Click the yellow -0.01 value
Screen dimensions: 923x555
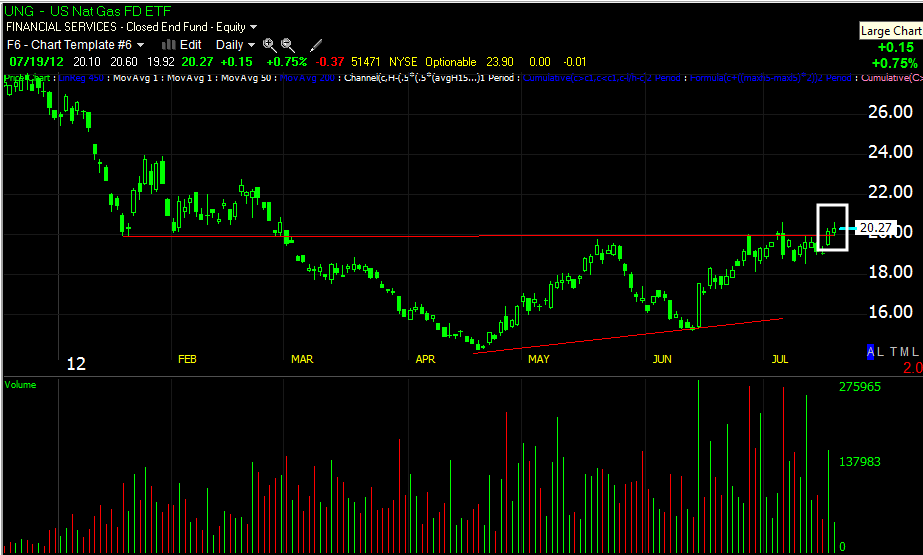(x=574, y=62)
